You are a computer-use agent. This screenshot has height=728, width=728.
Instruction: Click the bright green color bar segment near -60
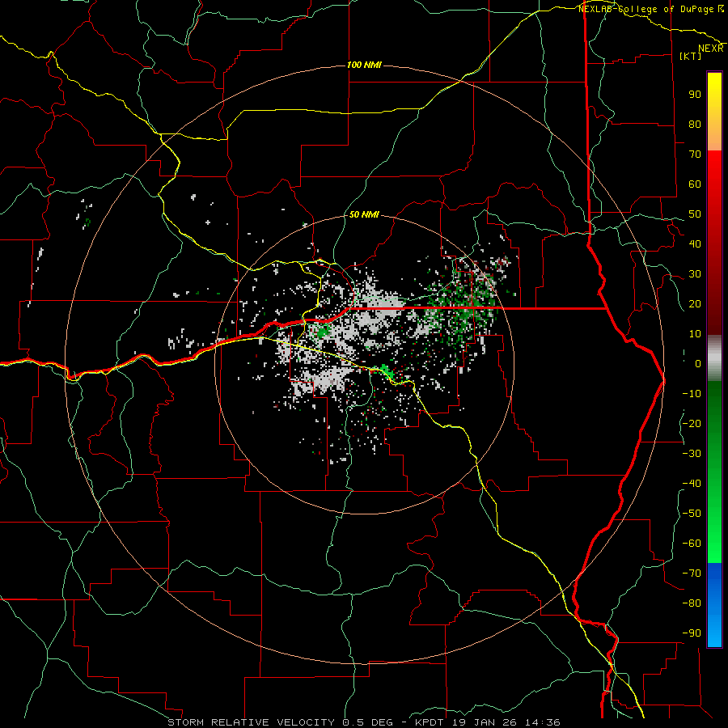pyautogui.click(x=714, y=544)
